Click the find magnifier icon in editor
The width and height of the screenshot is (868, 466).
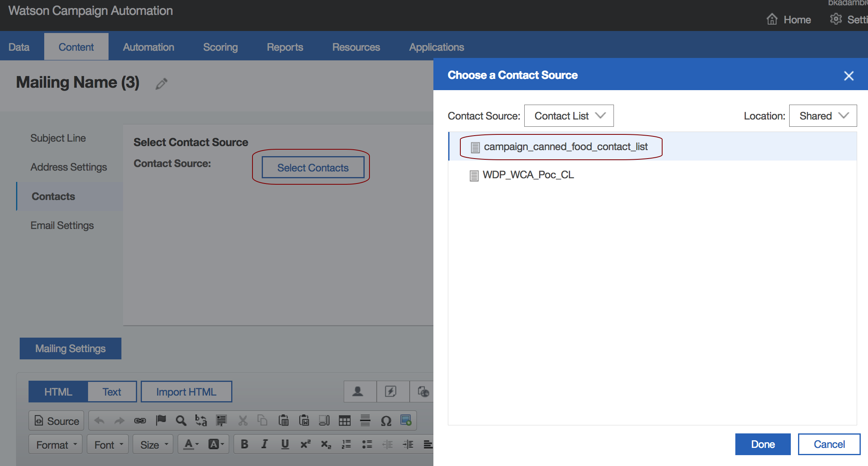(181, 421)
